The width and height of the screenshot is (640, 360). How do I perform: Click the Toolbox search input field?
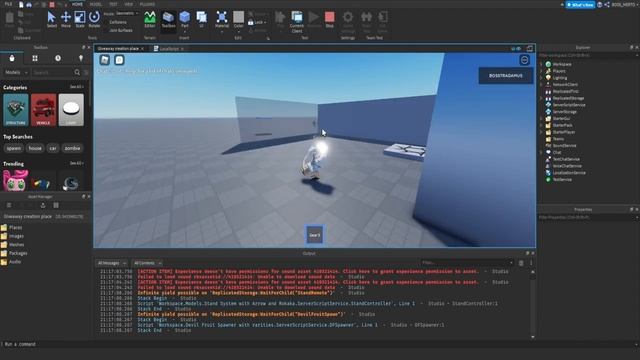pyautogui.click(x=52, y=72)
